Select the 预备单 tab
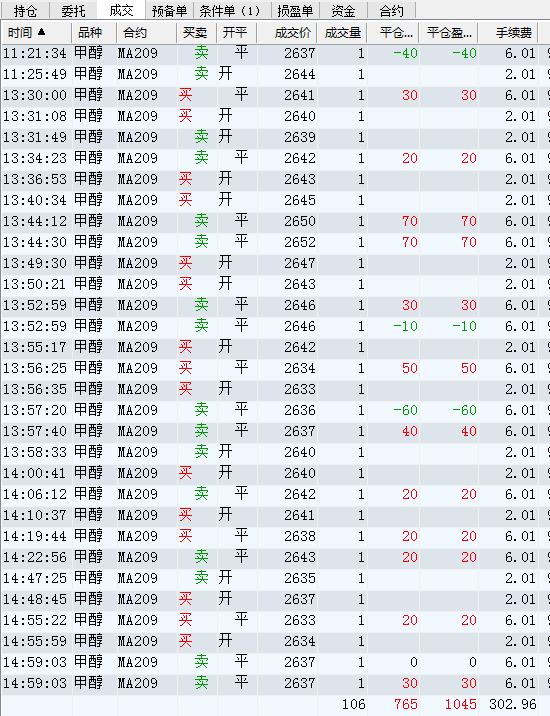Image resolution: width=550 pixels, height=716 pixels. 169,11
